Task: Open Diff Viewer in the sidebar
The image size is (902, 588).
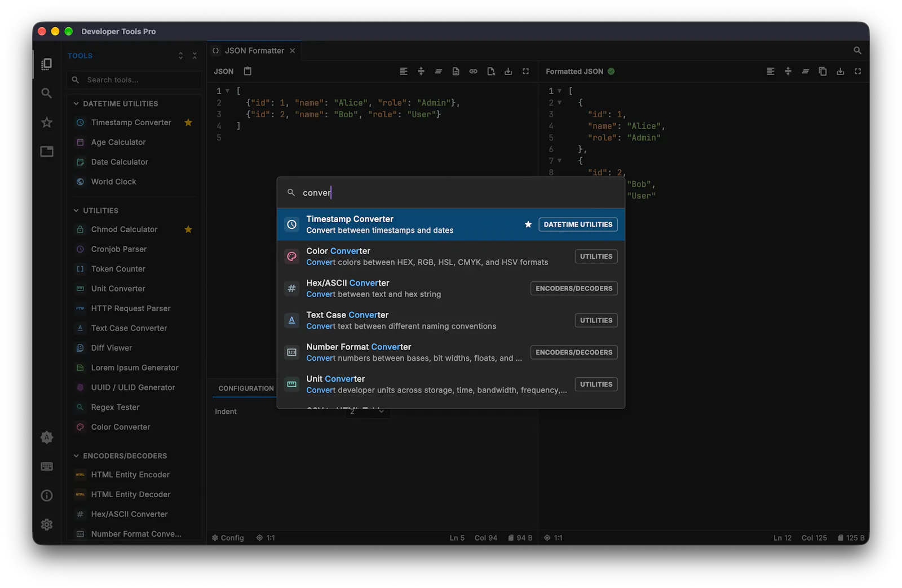Action: click(134, 348)
